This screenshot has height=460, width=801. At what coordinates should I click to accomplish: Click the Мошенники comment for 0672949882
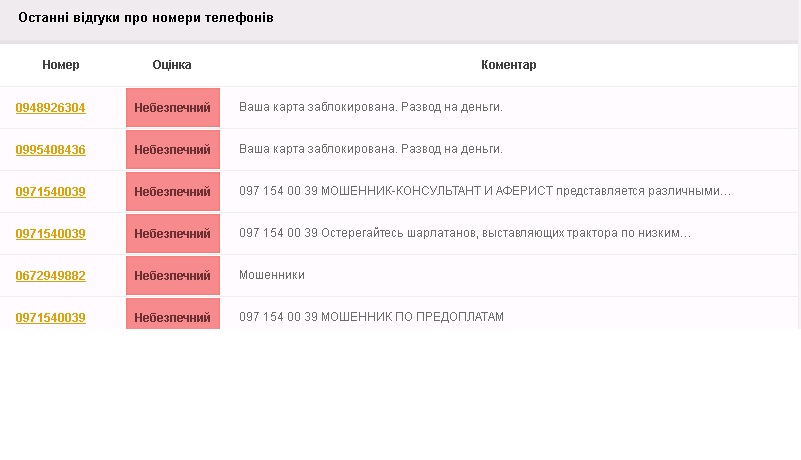coord(272,275)
